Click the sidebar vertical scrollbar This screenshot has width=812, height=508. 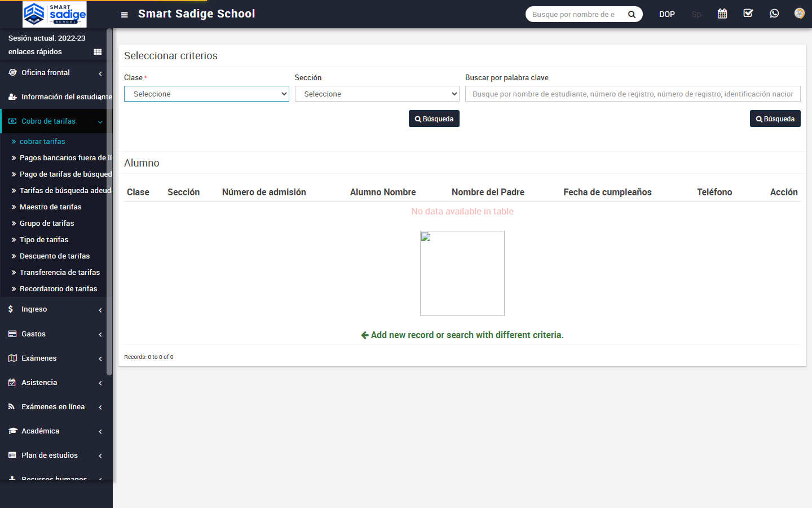[x=109, y=203]
